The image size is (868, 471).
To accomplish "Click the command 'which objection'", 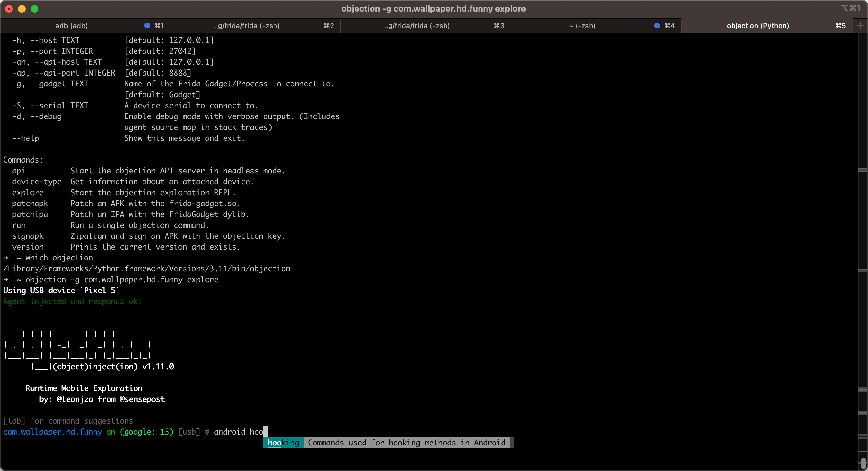I will 59,258.
